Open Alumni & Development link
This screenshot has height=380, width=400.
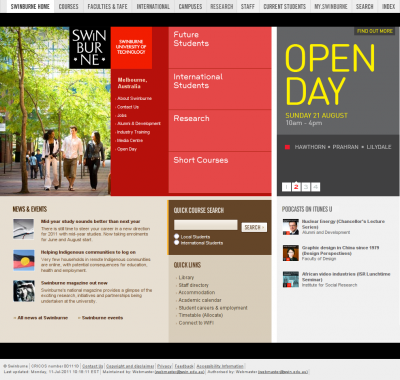click(x=139, y=123)
